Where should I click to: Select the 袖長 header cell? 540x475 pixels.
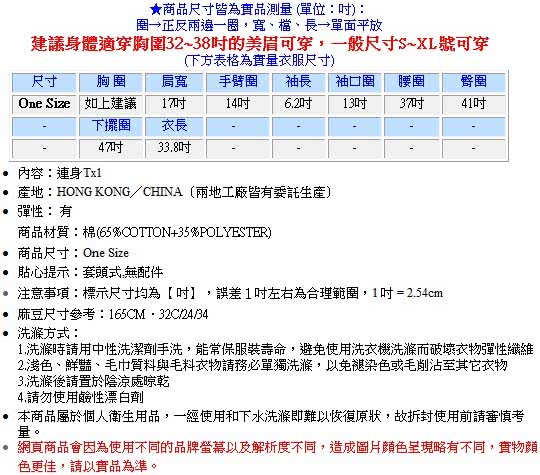(x=298, y=82)
